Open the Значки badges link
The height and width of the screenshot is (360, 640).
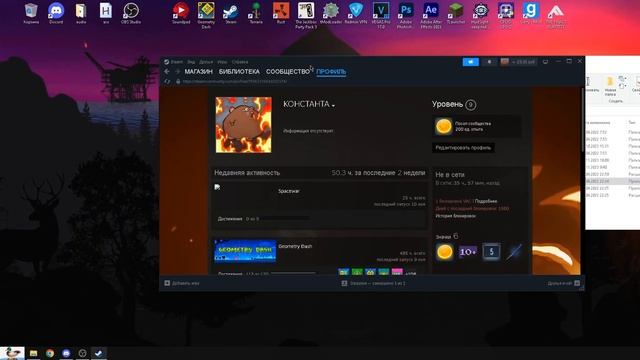pyautogui.click(x=443, y=237)
